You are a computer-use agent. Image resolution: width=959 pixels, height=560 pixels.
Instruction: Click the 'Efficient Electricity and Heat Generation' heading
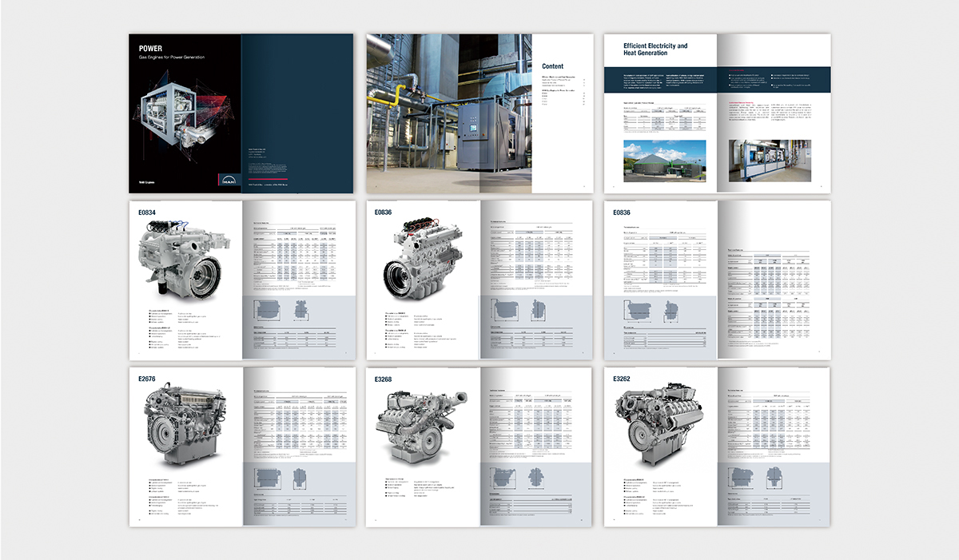click(x=655, y=50)
